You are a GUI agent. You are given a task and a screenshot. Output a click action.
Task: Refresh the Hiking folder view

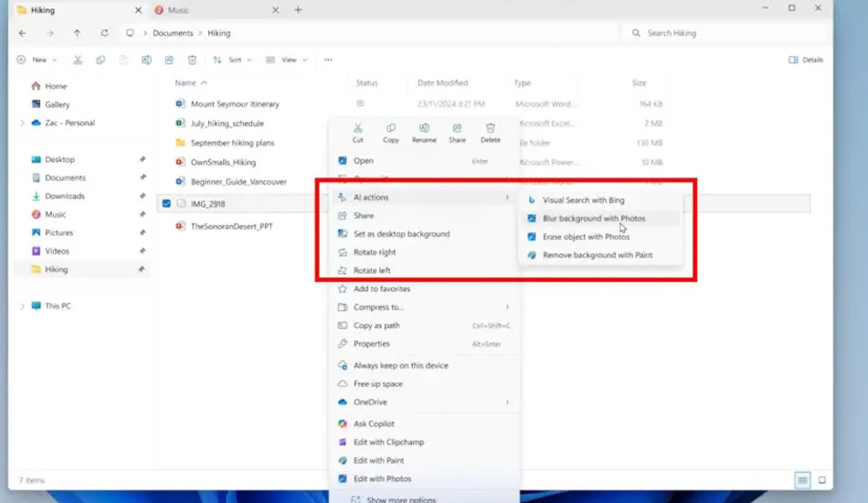point(104,33)
